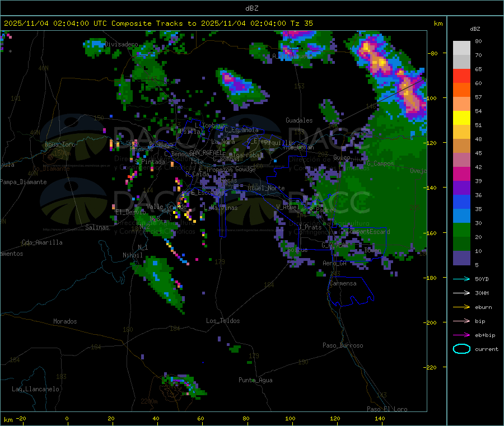Click the 'Atuel_Norte' place label
The image size is (504, 426).
coord(266,188)
